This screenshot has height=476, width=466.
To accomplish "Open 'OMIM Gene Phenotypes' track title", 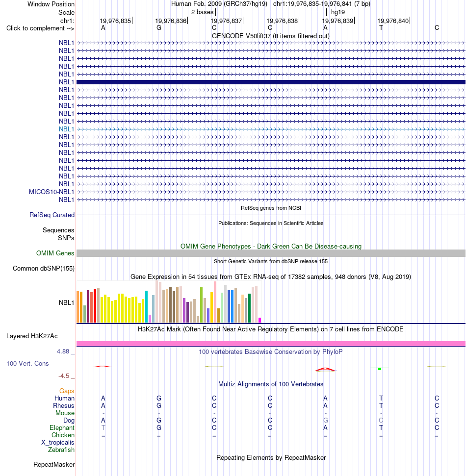I will click(x=271, y=246).
